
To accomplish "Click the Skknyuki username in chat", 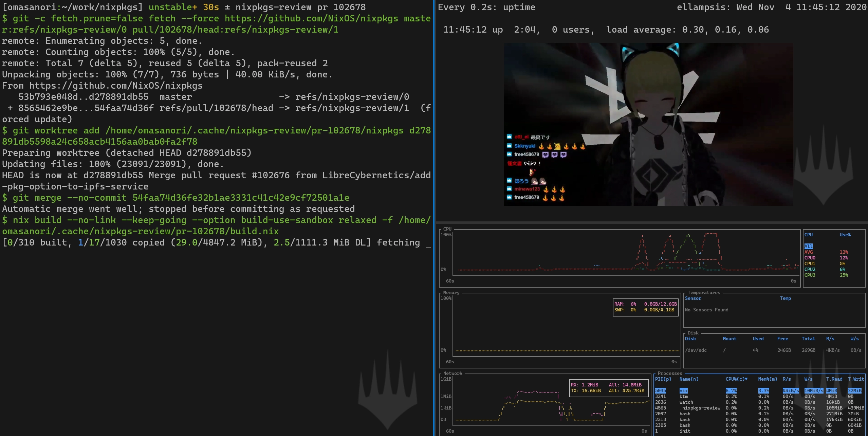I will [x=524, y=146].
